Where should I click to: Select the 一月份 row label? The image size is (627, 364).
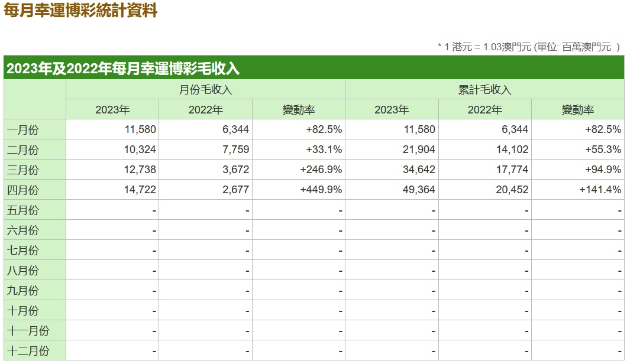click(23, 129)
